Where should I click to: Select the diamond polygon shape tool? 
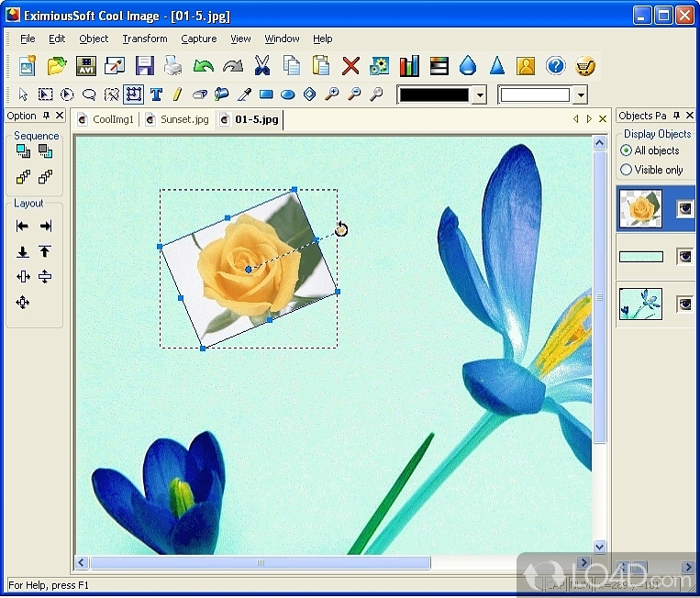(309, 94)
